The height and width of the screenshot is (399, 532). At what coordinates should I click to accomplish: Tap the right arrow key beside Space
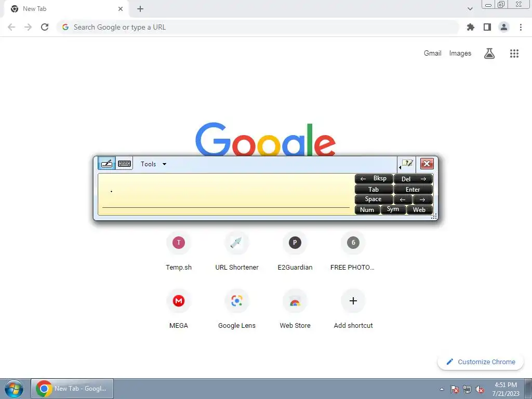[423, 199]
